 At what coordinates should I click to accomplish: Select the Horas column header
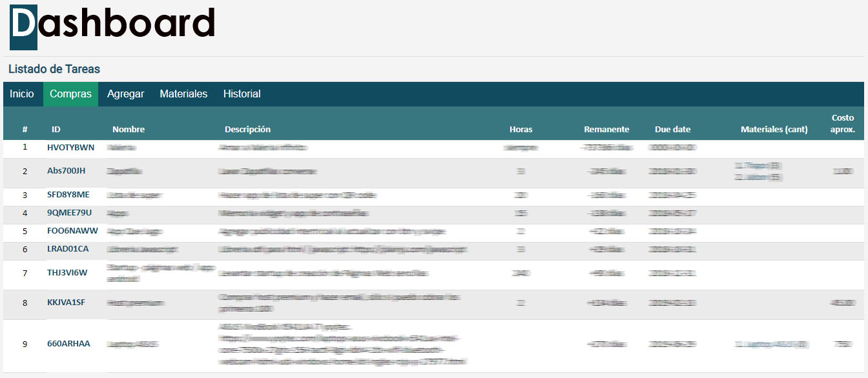tap(521, 129)
